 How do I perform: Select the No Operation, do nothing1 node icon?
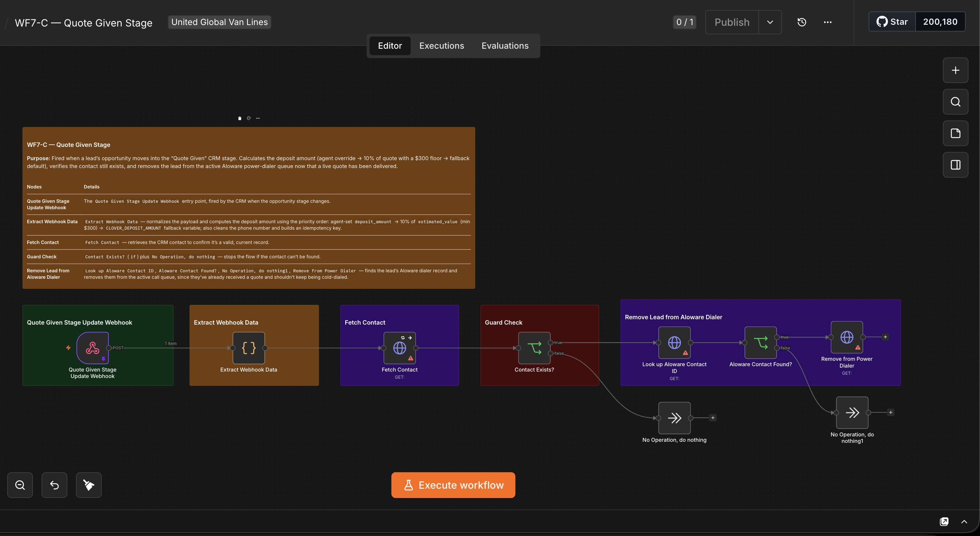pos(852,413)
